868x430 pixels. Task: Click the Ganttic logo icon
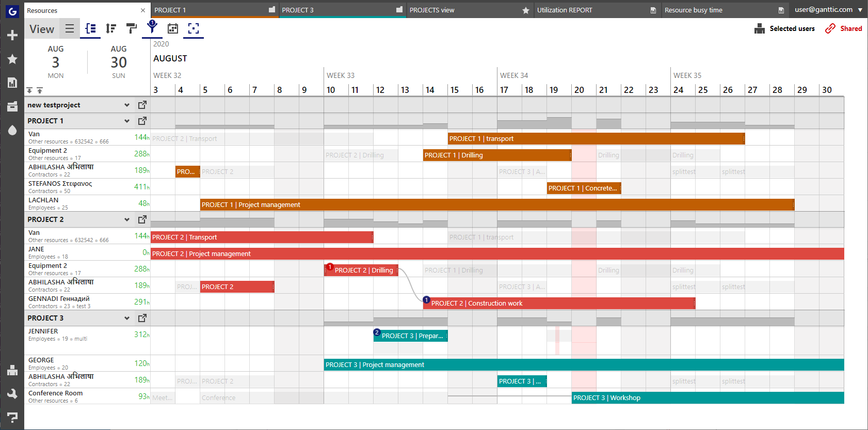pos(12,11)
